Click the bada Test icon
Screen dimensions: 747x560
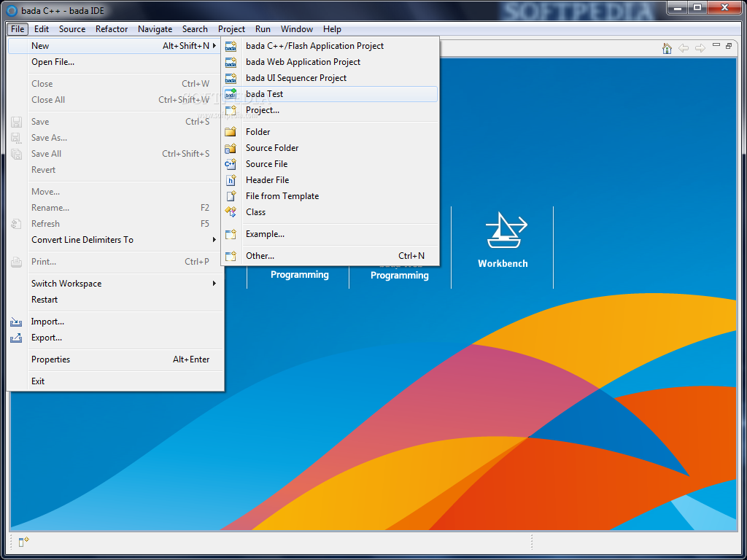pos(231,94)
